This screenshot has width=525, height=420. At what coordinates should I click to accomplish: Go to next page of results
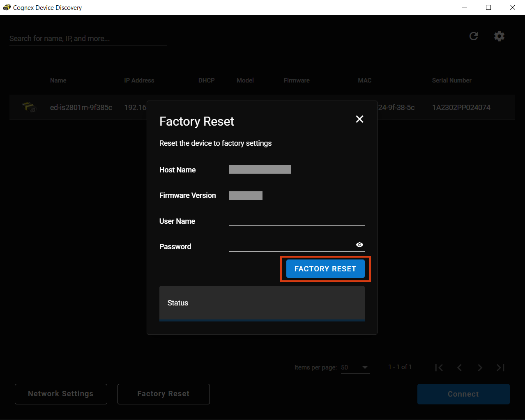480,367
